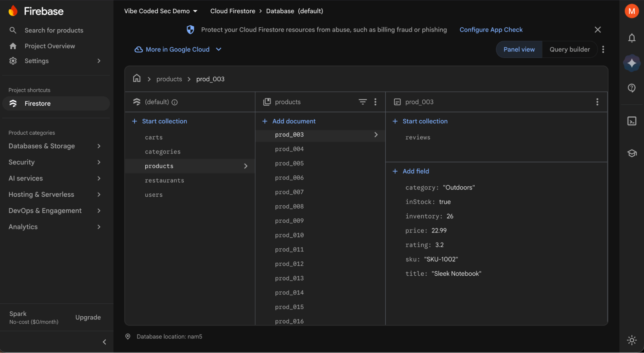Click the info icon beside (default)
This screenshot has height=353, width=644.
click(175, 102)
